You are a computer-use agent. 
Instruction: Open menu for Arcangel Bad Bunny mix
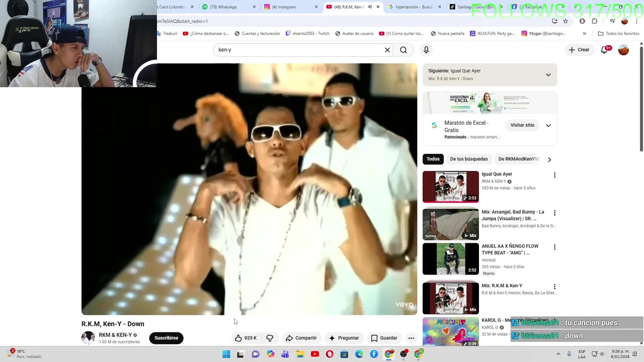click(x=554, y=213)
